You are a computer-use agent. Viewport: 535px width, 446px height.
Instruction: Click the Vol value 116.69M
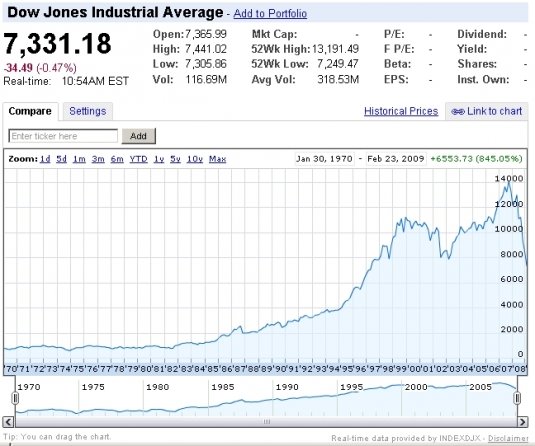[x=206, y=80]
